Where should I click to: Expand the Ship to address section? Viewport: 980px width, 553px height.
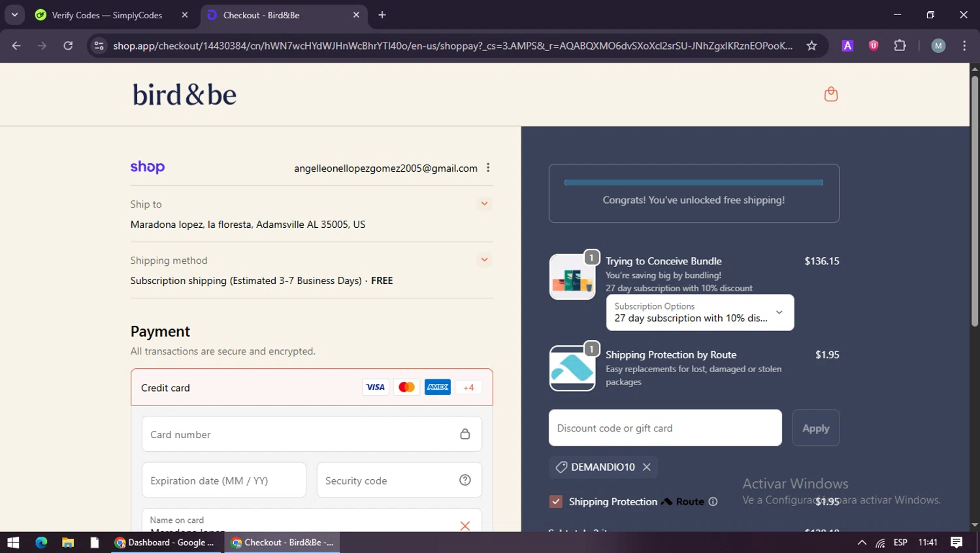coord(484,204)
